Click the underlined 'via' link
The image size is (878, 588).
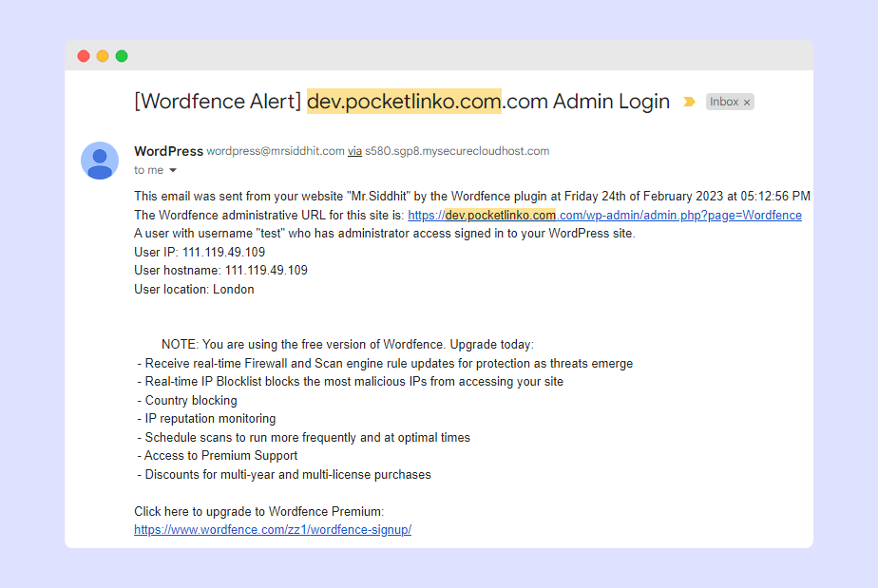point(354,151)
